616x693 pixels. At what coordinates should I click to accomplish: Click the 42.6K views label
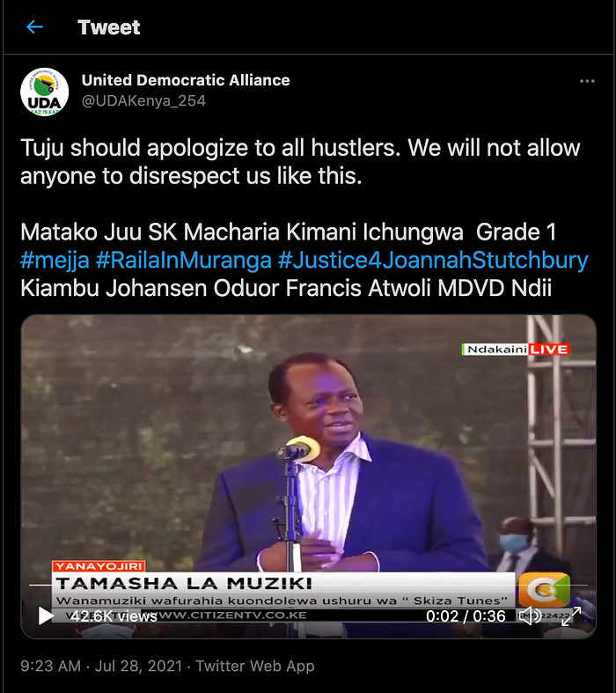(x=114, y=616)
